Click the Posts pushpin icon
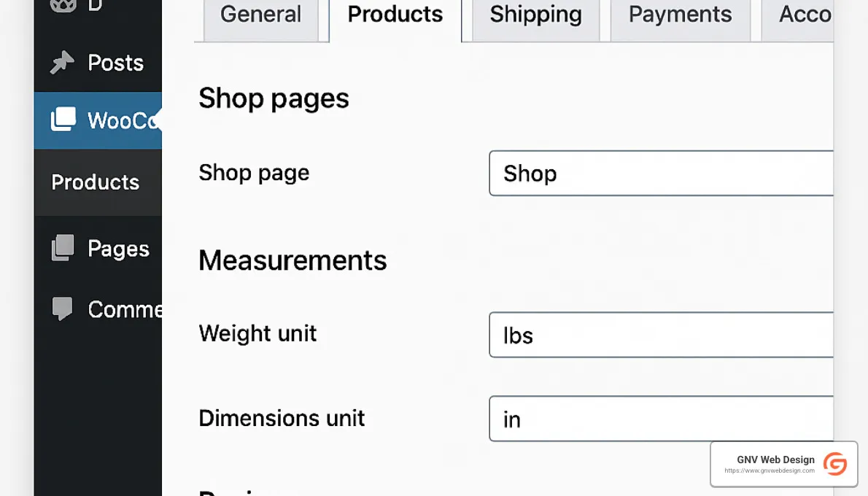This screenshot has width=868, height=496. coord(62,63)
